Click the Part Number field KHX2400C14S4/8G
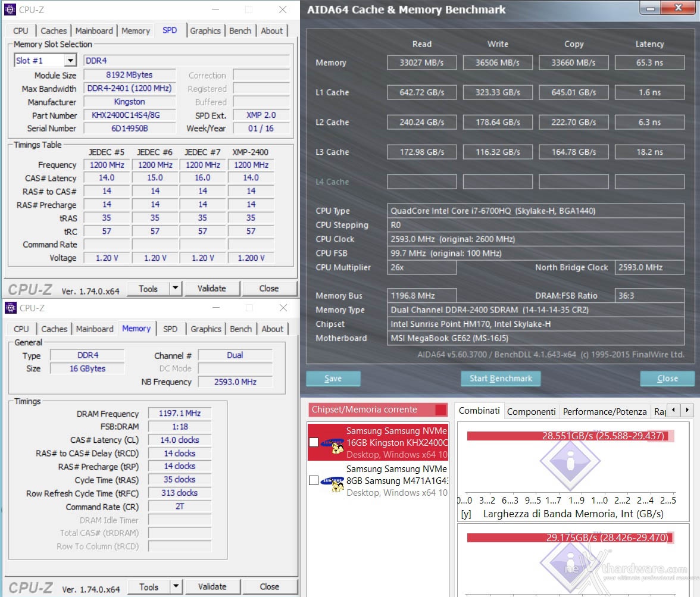The height and width of the screenshot is (597, 700). (x=130, y=115)
